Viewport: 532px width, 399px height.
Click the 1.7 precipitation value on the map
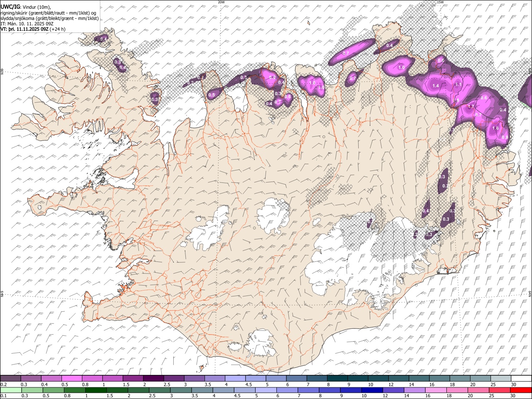[471, 107]
